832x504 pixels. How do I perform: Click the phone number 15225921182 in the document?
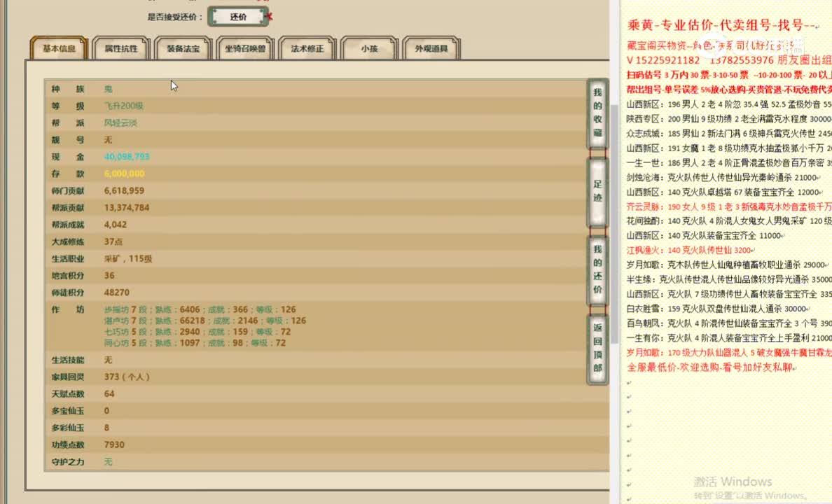(667, 60)
